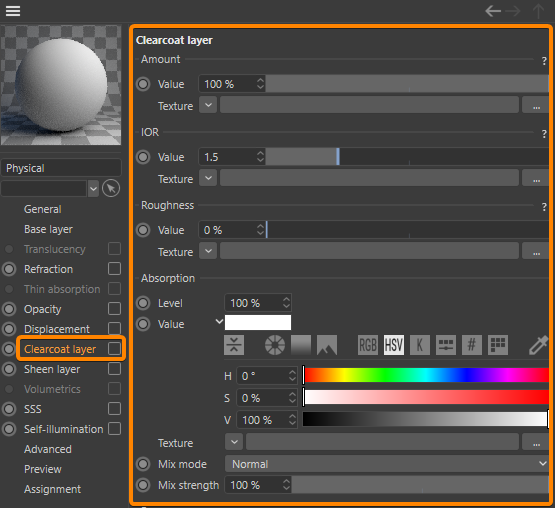This screenshot has height=508, width=555.
Task: Open the hamburger menu icon
Action: [13, 11]
